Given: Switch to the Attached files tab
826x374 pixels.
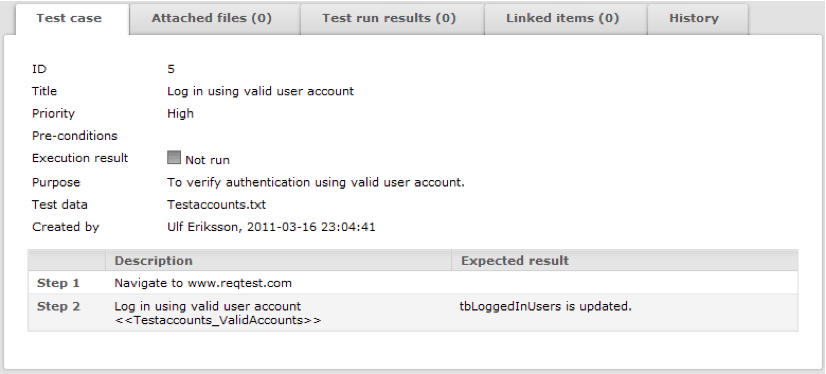Looking at the screenshot, I should pyautogui.click(x=214, y=19).
